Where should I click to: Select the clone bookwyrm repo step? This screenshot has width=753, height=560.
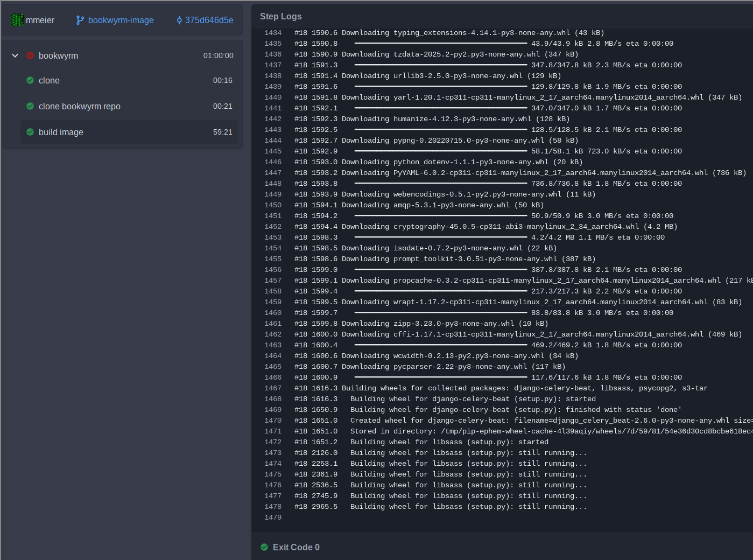click(80, 106)
